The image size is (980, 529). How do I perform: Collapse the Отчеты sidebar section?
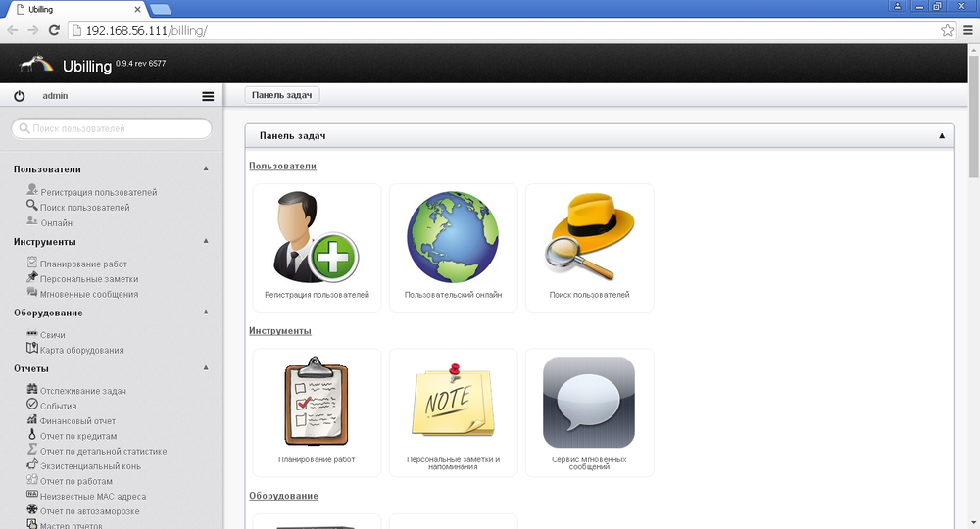pos(206,367)
